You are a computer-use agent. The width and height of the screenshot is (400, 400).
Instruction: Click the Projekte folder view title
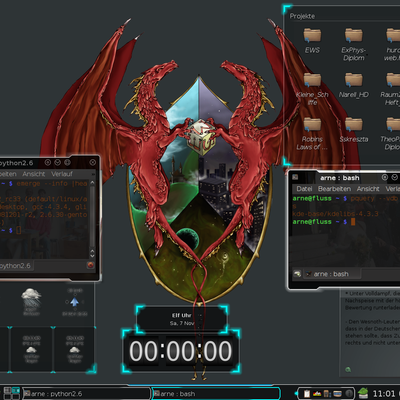pyautogui.click(x=302, y=16)
